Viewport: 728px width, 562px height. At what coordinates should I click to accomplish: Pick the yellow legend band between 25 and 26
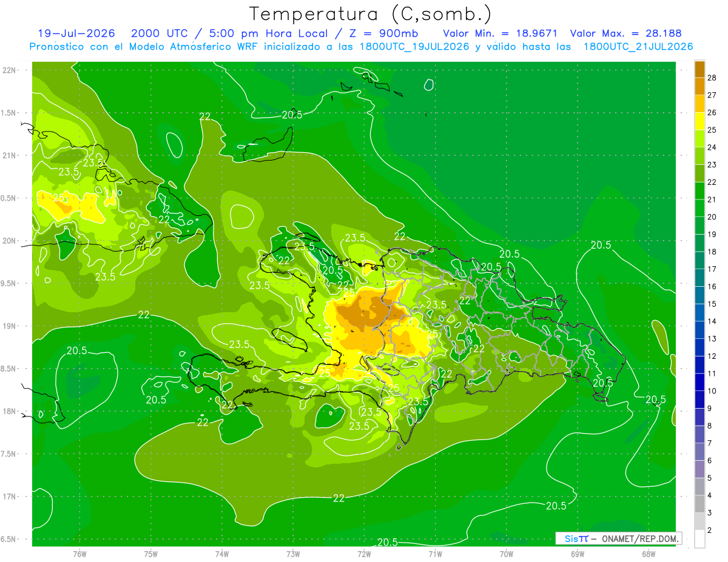tap(699, 121)
